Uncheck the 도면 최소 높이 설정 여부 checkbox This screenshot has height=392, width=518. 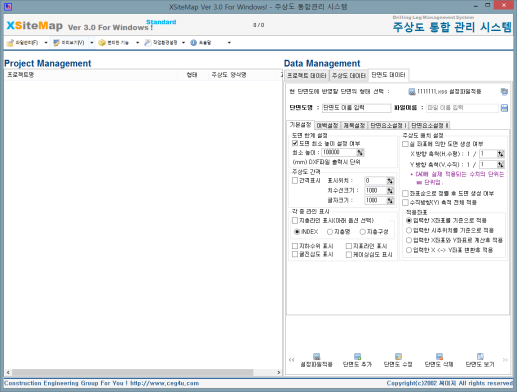[x=295, y=143]
